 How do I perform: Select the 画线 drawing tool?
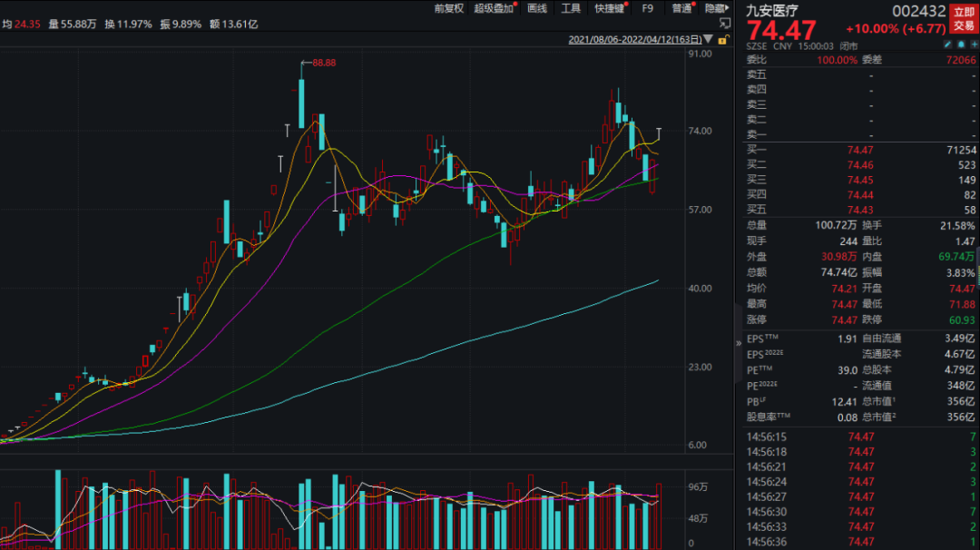pos(537,8)
